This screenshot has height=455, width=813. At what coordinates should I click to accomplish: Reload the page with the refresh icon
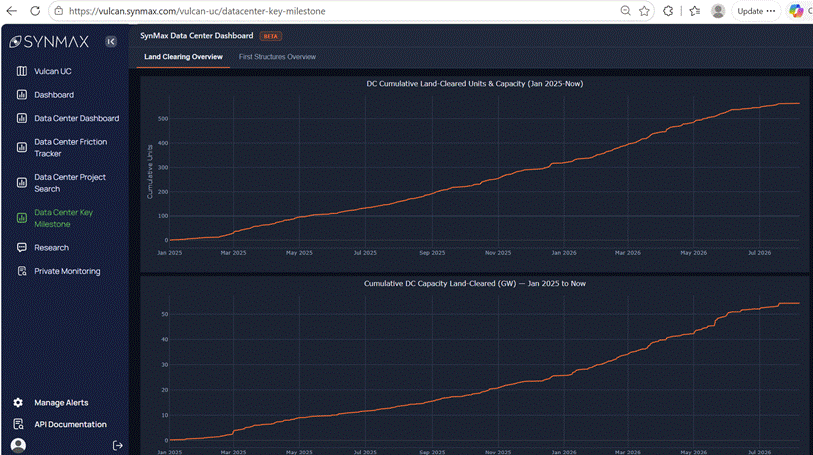[x=35, y=11]
